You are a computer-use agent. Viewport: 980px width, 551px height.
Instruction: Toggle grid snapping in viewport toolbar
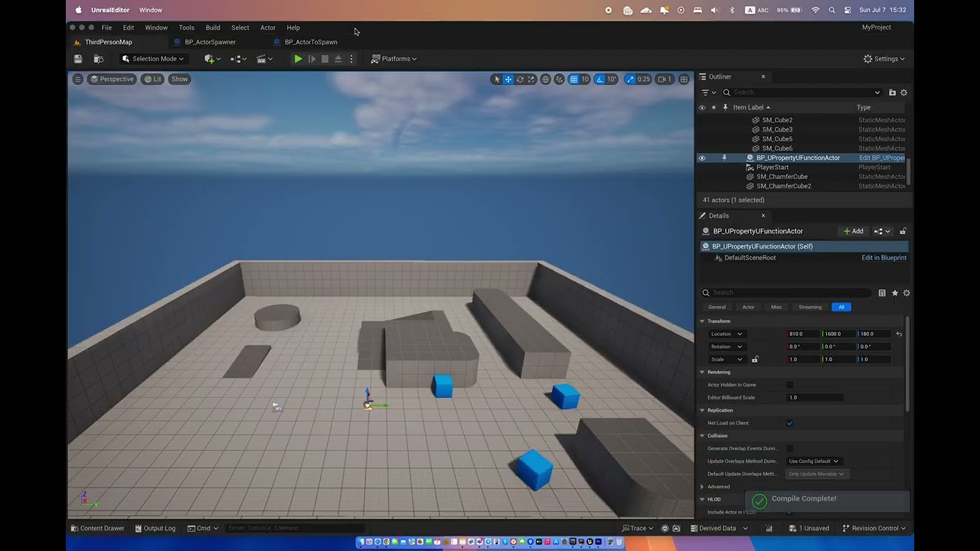click(573, 79)
